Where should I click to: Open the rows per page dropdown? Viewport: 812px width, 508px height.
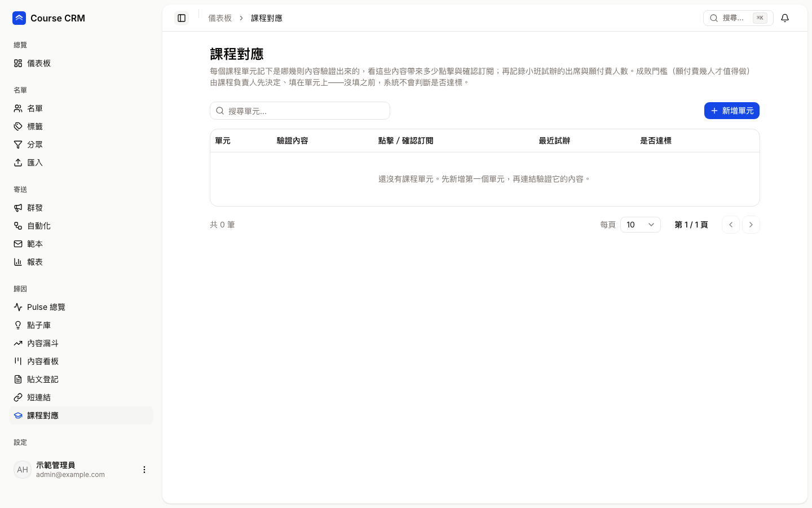click(x=641, y=225)
